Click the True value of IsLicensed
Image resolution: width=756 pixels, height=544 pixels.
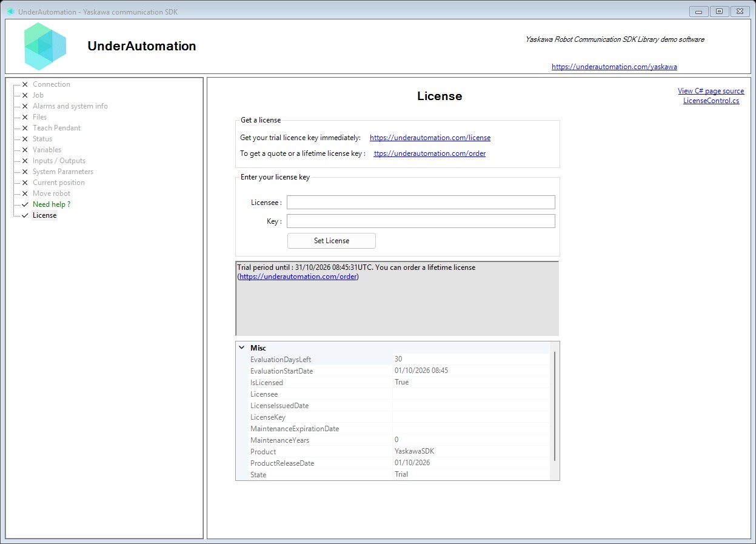(x=401, y=382)
